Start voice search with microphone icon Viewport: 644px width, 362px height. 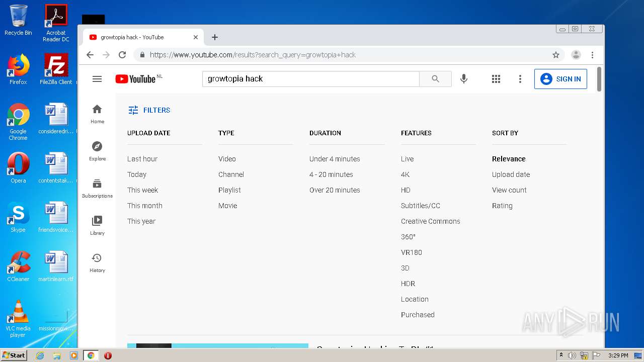pos(464,79)
